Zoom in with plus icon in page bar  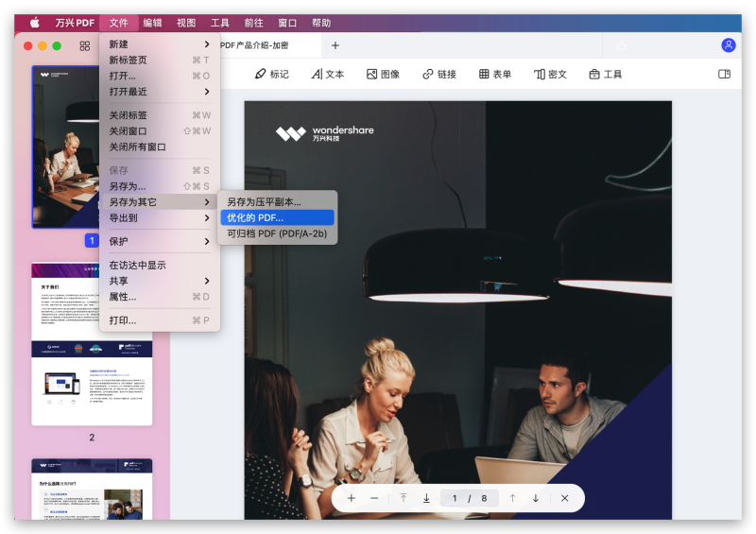(352, 498)
